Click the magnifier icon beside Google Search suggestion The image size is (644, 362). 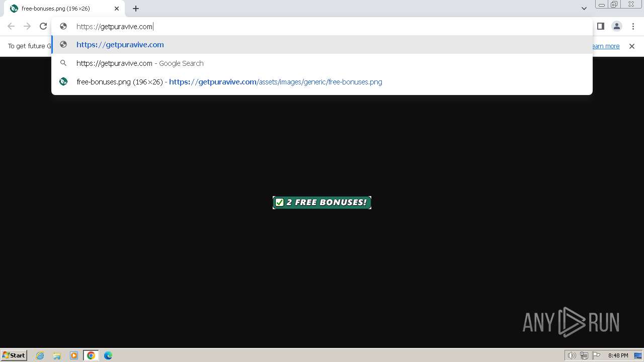pos(63,63)
